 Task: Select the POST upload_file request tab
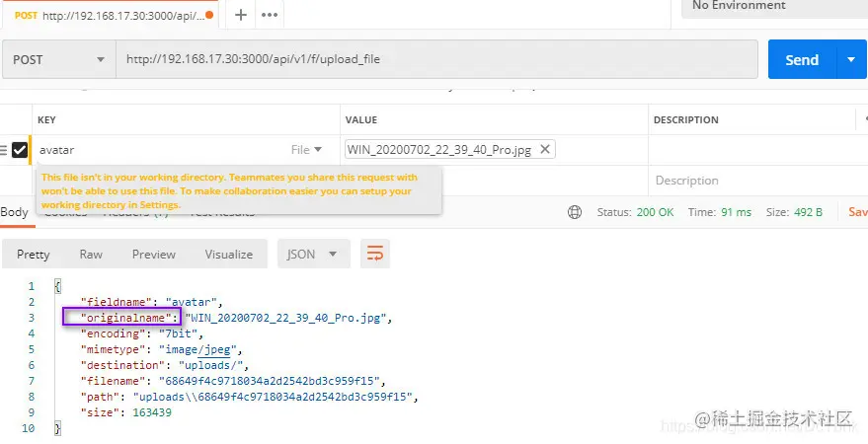click(x=111, y=15)
